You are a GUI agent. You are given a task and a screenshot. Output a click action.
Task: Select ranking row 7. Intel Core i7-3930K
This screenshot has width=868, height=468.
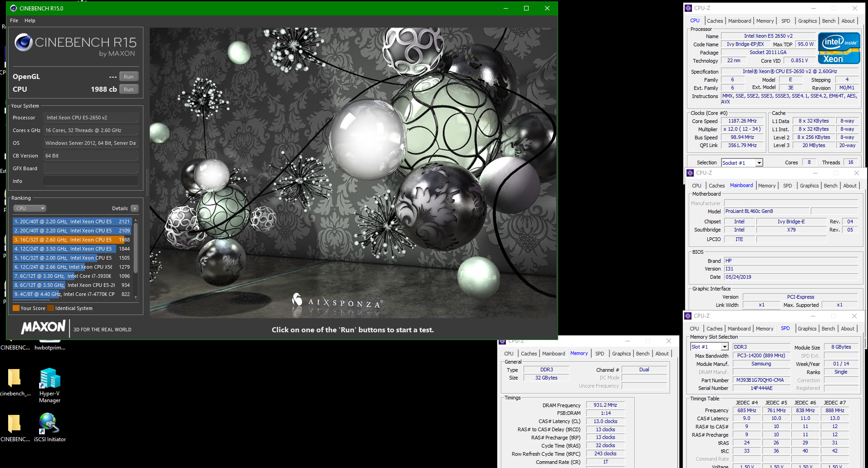(72, 276)
